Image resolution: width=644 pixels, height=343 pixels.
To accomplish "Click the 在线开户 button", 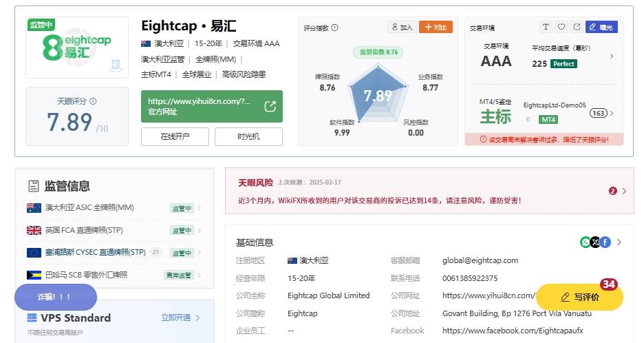I will coord(175,136).
